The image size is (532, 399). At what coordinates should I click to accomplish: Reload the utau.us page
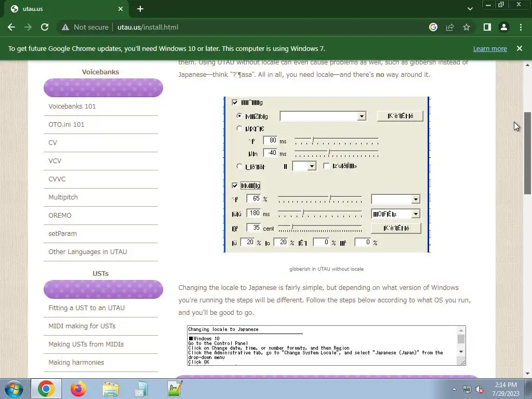click(45, 27)
